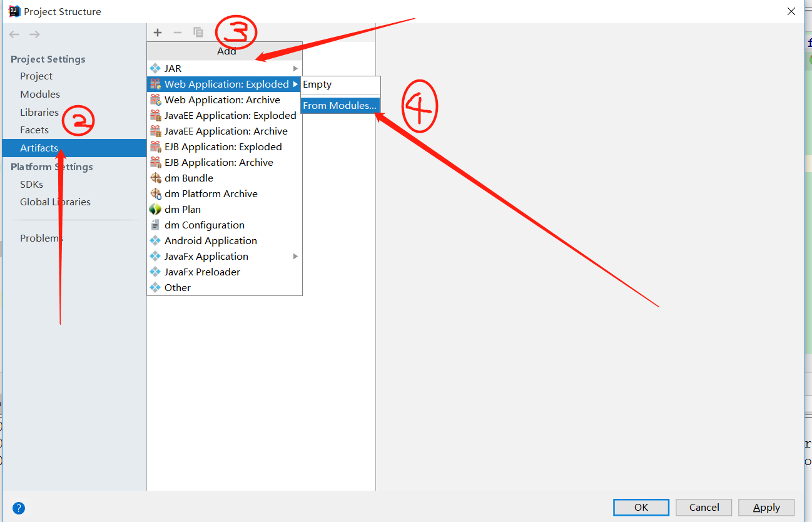Click the JavaFx Preloader diamond icon
812x522 pixels.
[x=155, y=272]
